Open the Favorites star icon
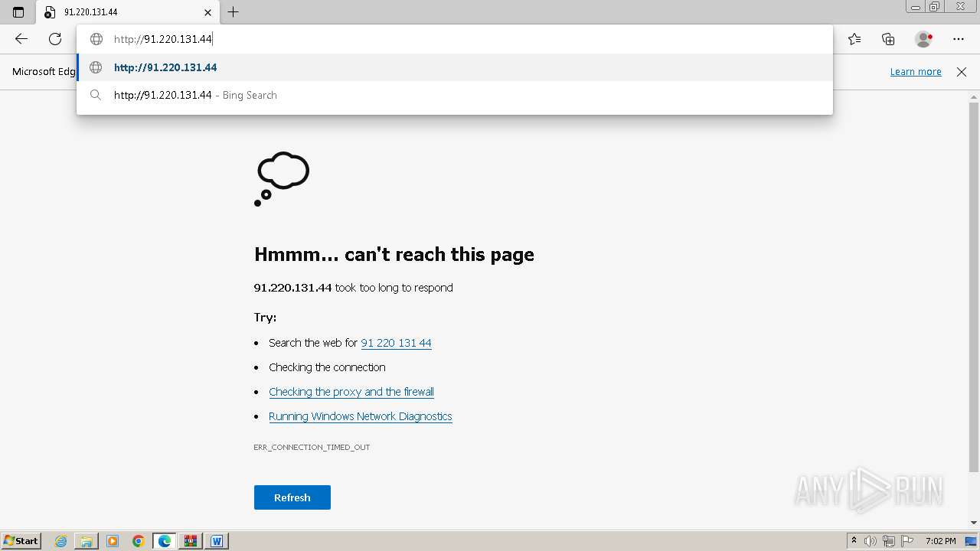Viewport: 980px width, 551px height. [854, 39]
